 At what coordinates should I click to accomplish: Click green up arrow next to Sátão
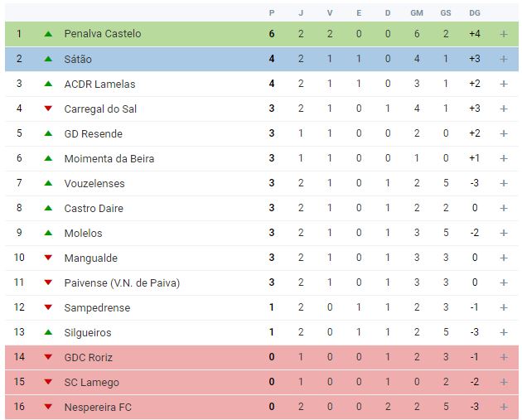pos(48,59)
